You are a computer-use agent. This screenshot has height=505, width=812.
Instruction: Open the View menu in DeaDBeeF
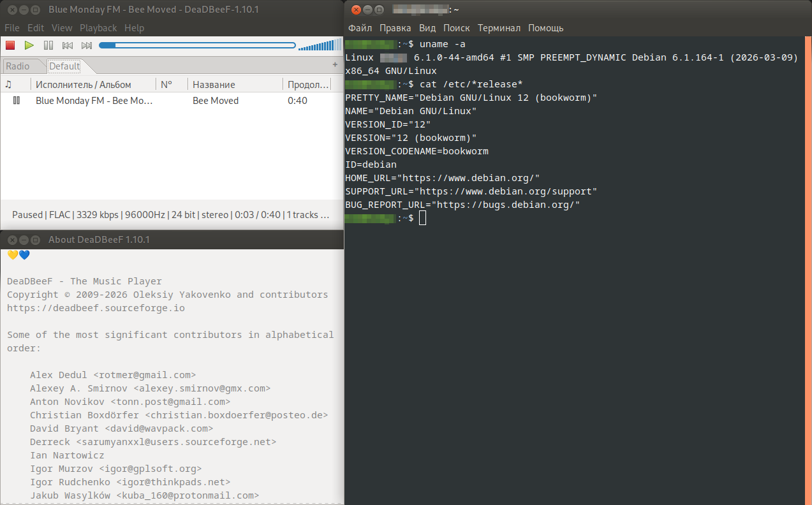[62, 28]
